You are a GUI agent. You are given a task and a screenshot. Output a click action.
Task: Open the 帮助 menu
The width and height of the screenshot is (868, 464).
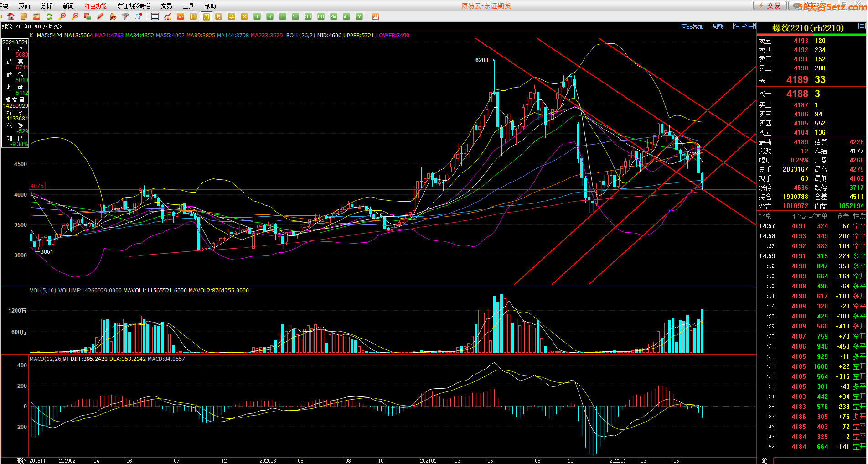pyautogui.click(x=211, y=6)
